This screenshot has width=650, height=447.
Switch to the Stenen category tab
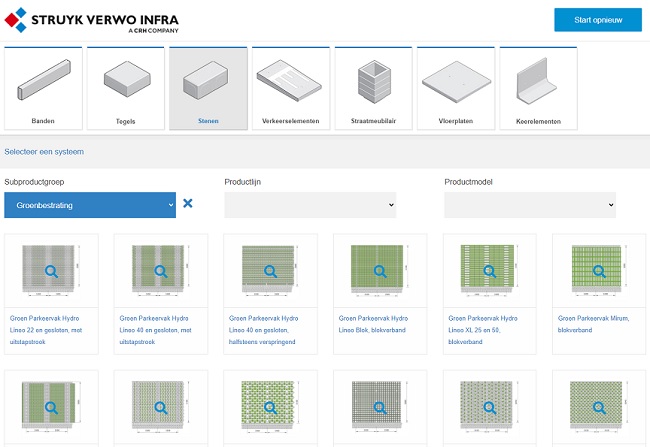click(208, 88)
